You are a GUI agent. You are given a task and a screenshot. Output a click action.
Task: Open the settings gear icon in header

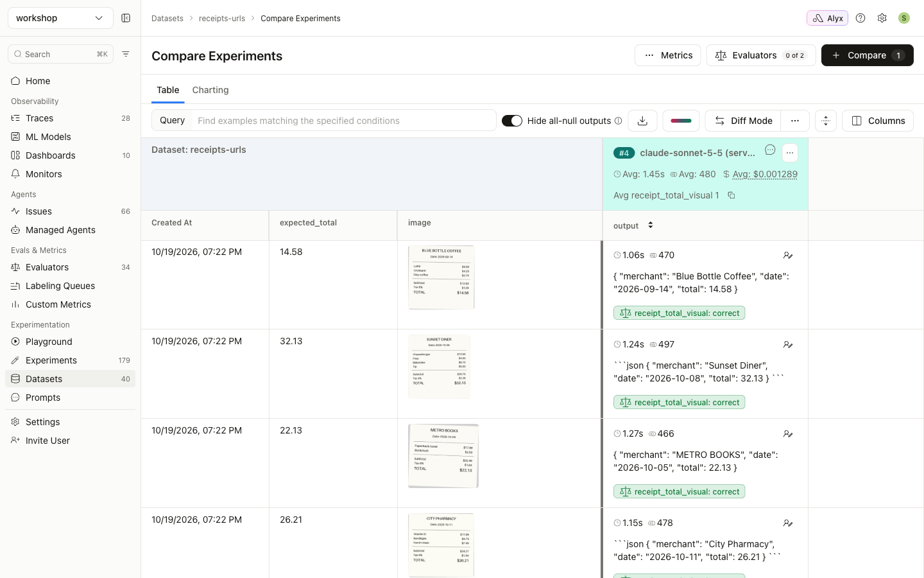point(882,18)
